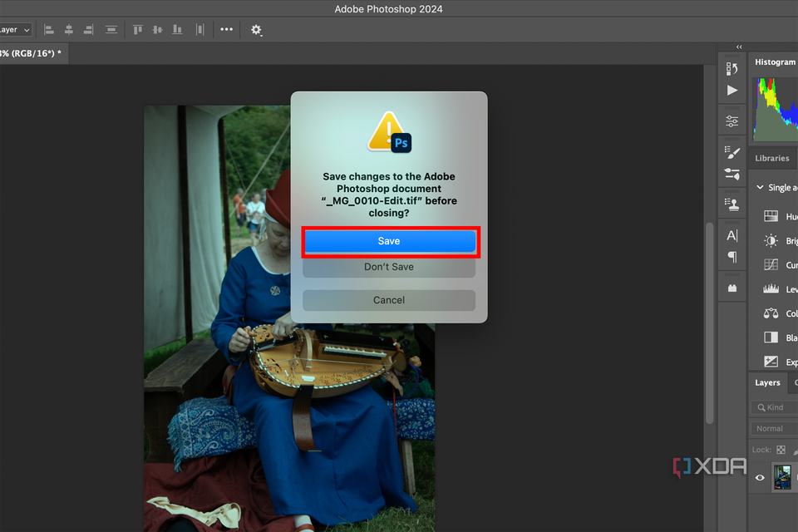
Task: Click the align horizontal centers icon
Action: tap(69, 29)
